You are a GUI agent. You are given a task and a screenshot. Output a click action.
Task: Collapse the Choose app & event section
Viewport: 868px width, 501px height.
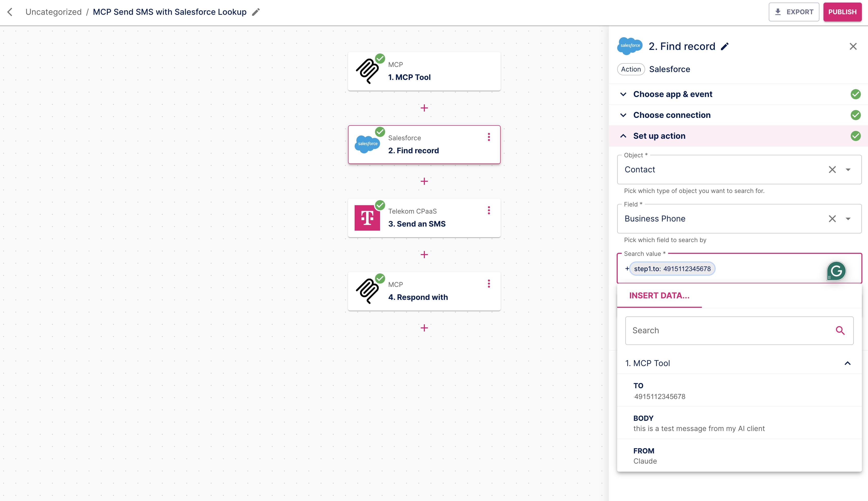624,94
